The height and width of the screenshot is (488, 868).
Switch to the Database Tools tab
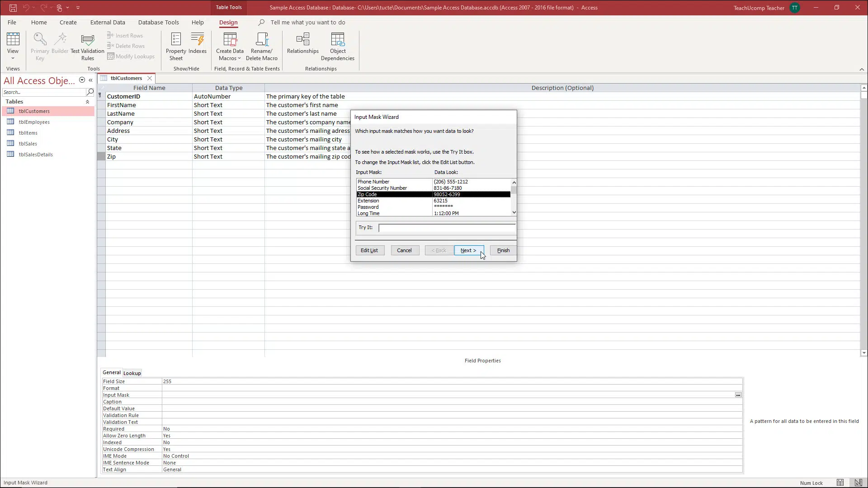click(158, 22)
